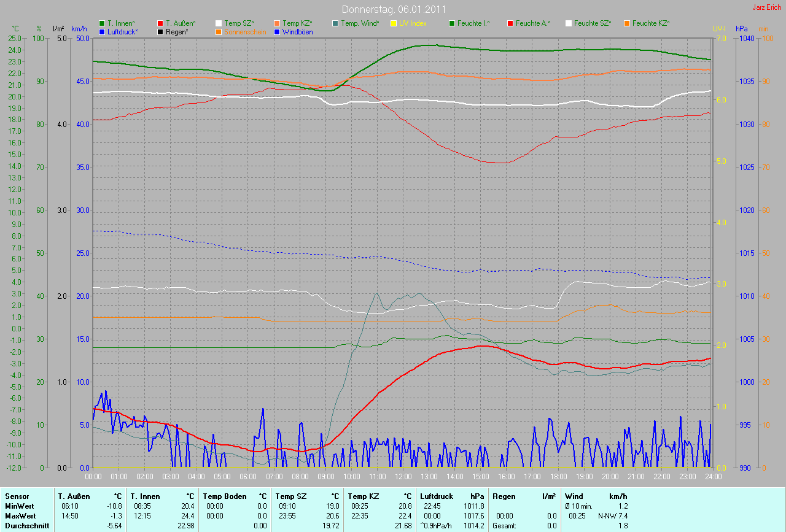Click the 'l/m²' axis unit label above the chart
Image resolution: width=786 pixels, height=532 pixels.
[x=58, y=29]
